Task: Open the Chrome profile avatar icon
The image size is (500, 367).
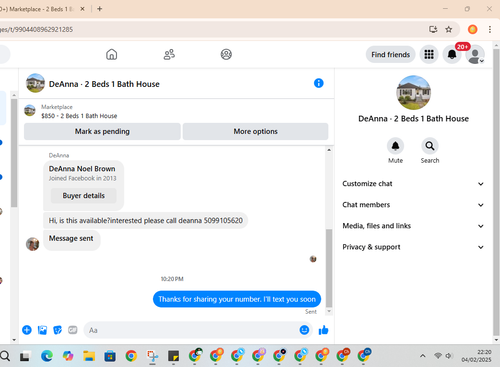Action: click(x=472, y=29)
